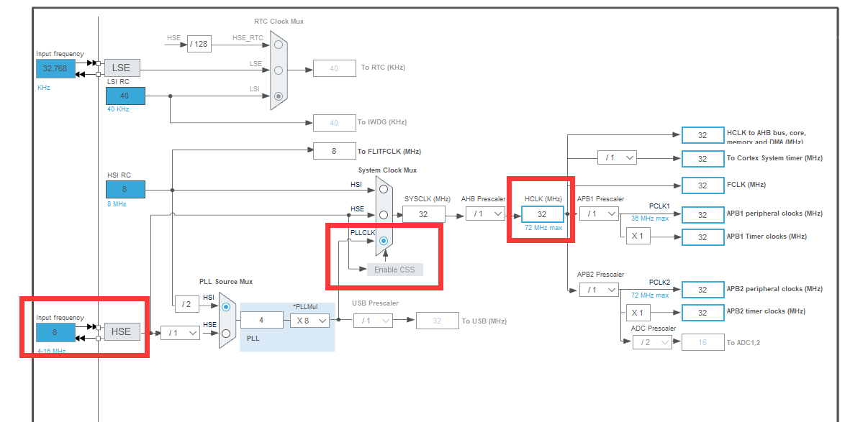Select HSE source in PLL Source Mux
Screen dimensions: 868x422
(x=226, y=333)
